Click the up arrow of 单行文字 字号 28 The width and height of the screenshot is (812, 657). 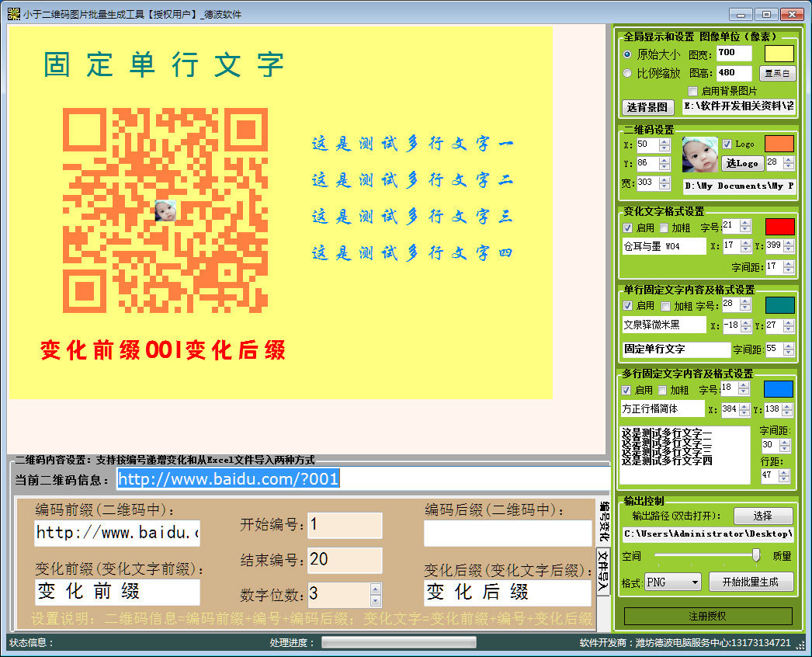[x=745, y=301]
